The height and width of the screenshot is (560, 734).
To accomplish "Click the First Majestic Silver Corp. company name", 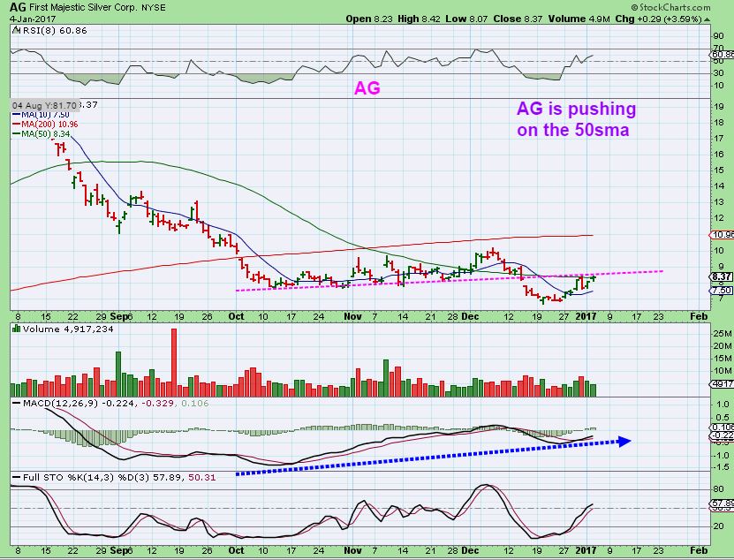I will click(x=83, y=7).
